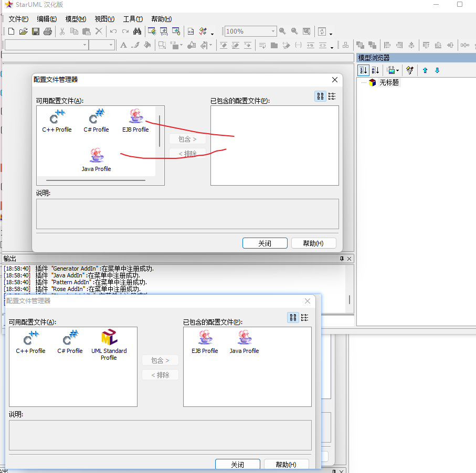Click the Copy toolbar icon
Screen dimensions: 476x473
74,31
